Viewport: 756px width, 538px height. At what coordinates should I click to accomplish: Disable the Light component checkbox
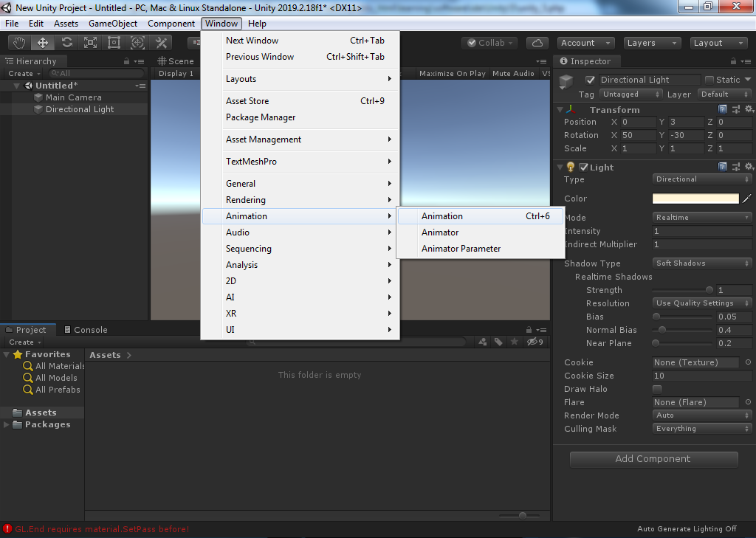pyautogui.click(x=583, y=168)
